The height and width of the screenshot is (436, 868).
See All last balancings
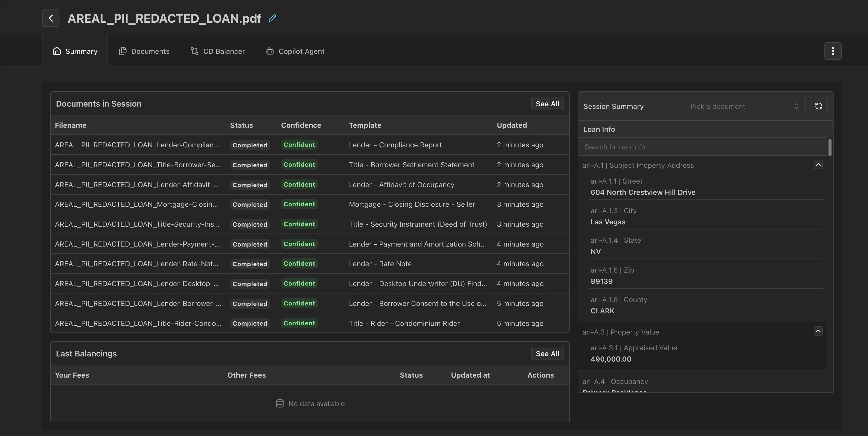coord(547,353)
